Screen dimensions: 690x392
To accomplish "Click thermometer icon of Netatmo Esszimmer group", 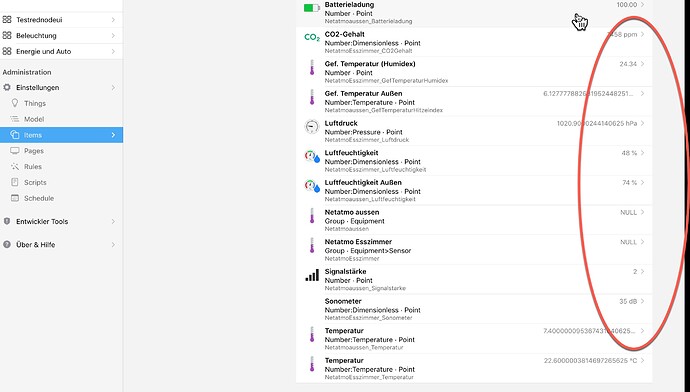I will (x=312, y=245).
